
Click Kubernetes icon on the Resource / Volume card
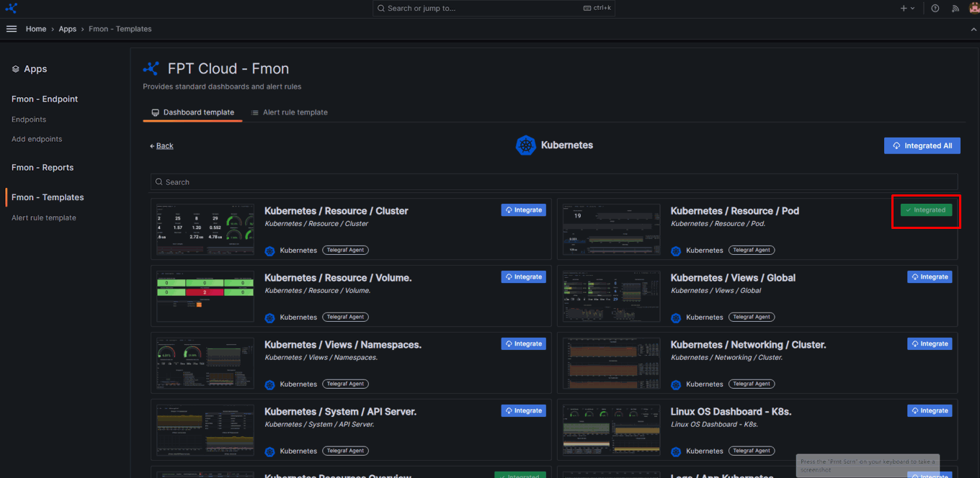[x=269, y=317]
